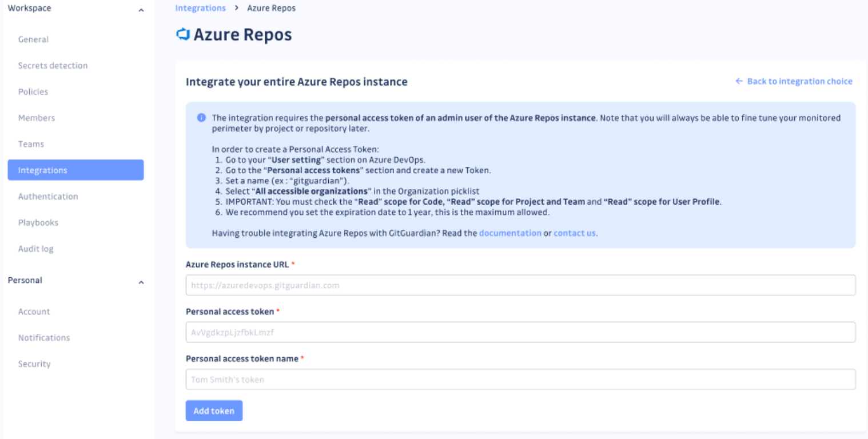This screenshot has width=868, height=439.
Task: Click the Azure Repos logo icon
Action: [182, 34]
